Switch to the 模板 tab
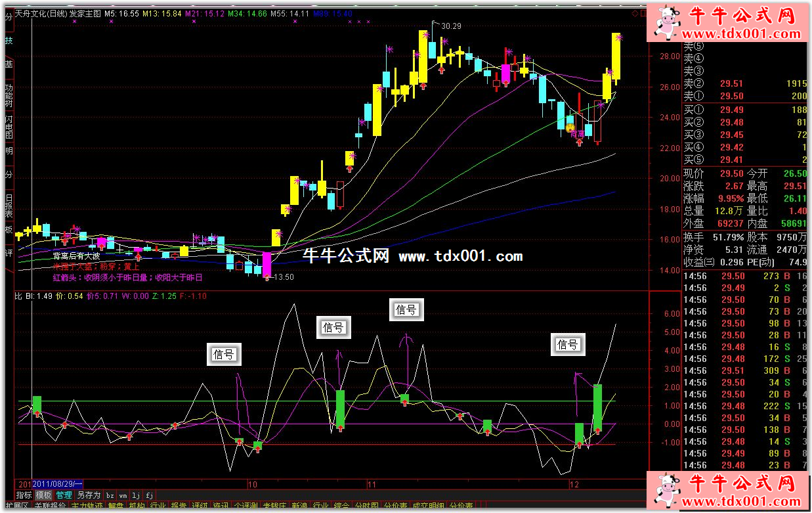The width and height of the screenshot is (812, 513). pyautogui.click(x=43, y=495)
